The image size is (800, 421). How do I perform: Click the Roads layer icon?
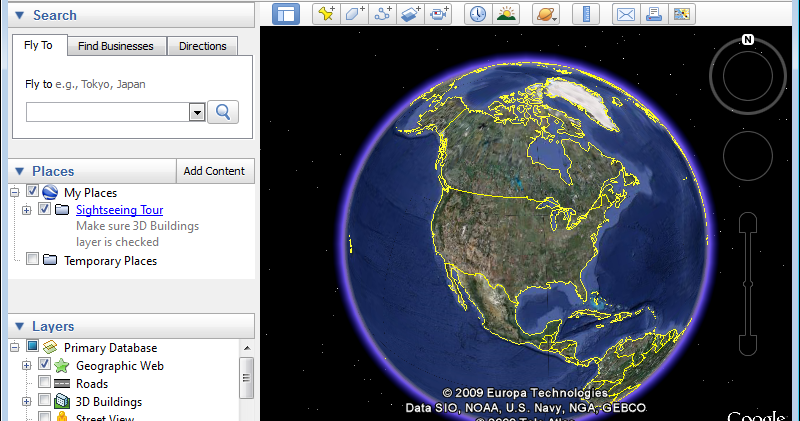pyautogui.click(x=62, y=384)
